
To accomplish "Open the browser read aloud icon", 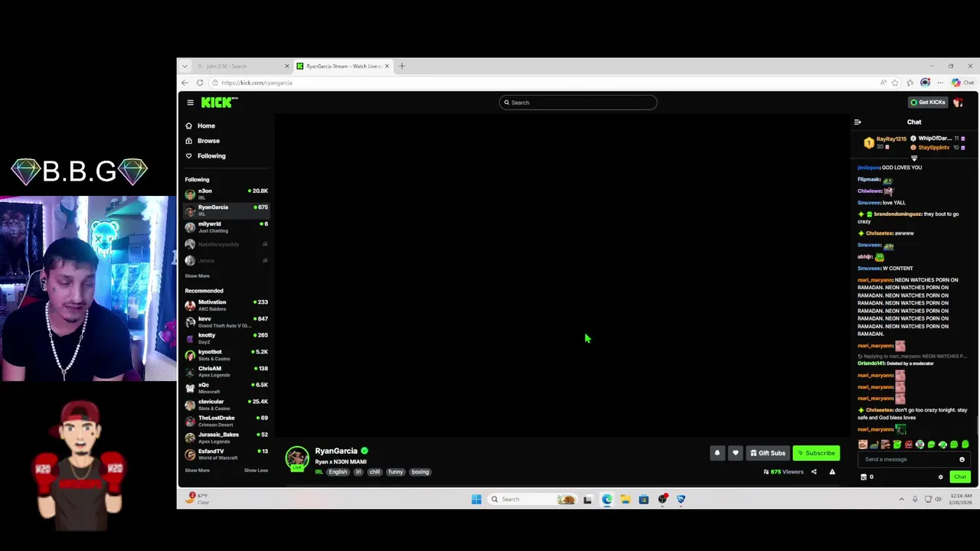I will (x=883, y=83).
